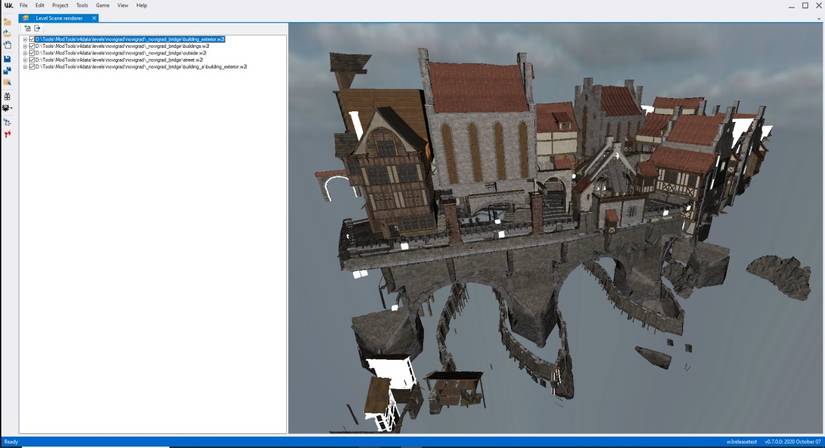Open the Project menu
This screenshot has height=448, width=825.
pyautogui.click(x=60, y=5)
